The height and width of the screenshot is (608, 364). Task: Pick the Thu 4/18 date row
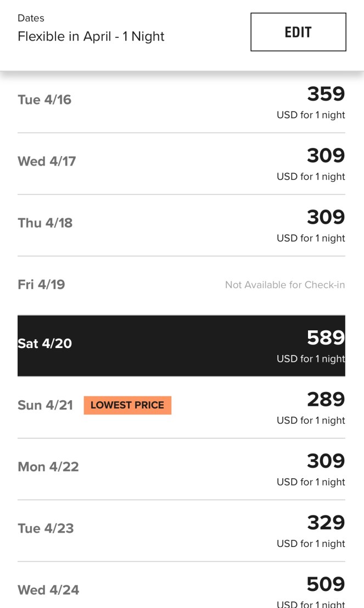tap(45, 223)
